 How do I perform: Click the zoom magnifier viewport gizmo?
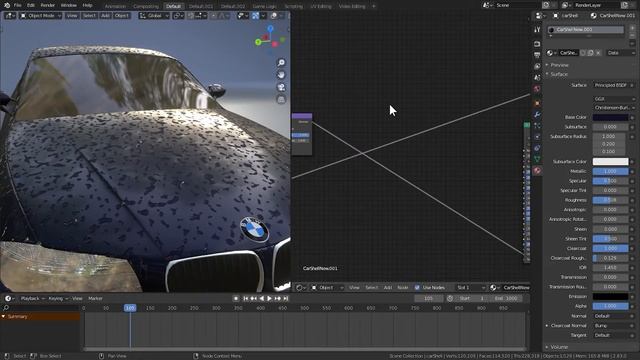(281, 62)
